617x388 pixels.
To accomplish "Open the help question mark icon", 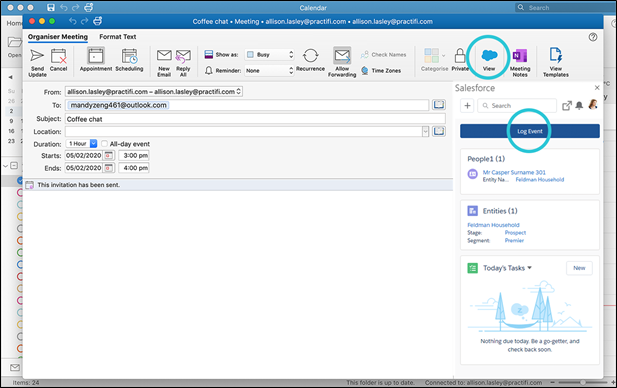I will (x=593, y=37).
